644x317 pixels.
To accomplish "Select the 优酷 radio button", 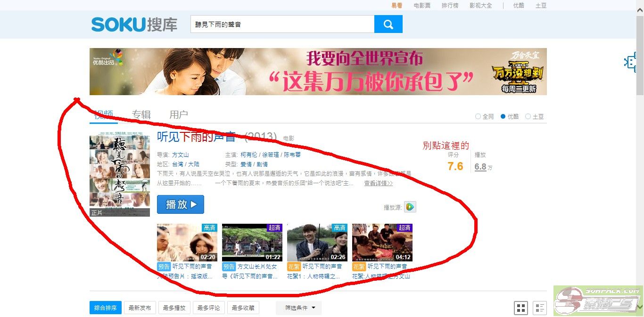I will (503, 116).
